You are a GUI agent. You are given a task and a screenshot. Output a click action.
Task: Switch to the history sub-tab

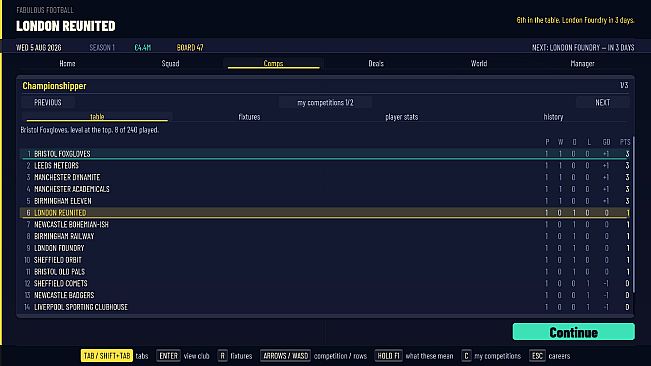(x=553, y=117)
